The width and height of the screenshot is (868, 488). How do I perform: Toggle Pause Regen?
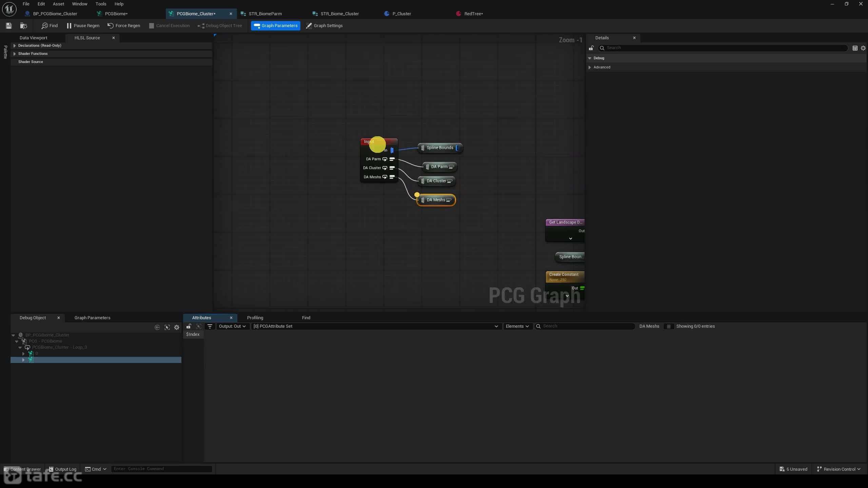point(83,25)
